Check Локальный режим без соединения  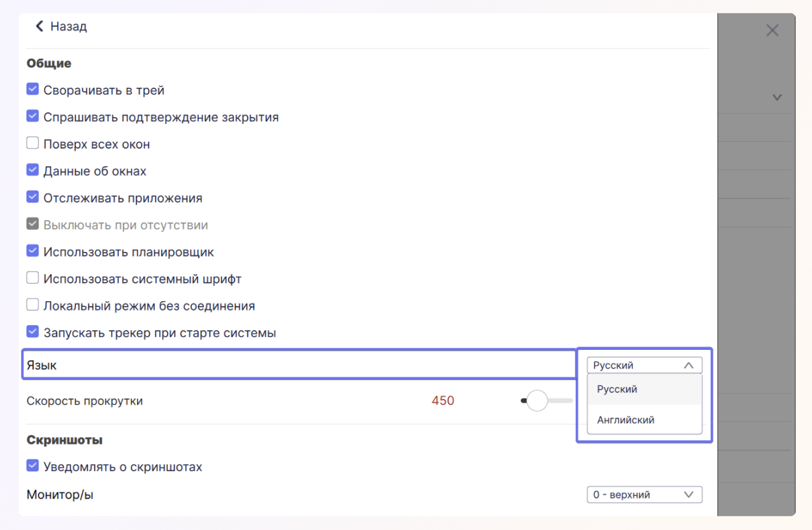click(x=32, y=305)
